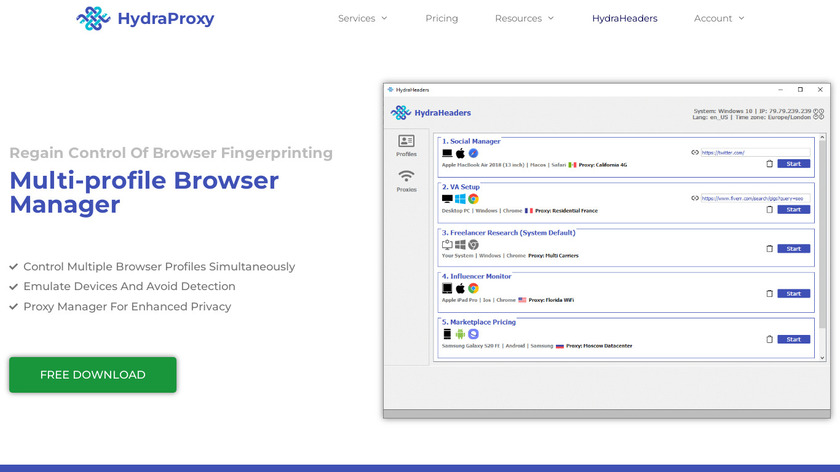
Task: Start the Freelancer Research profile
Action: pyautogui.click(x=793, y=249)
